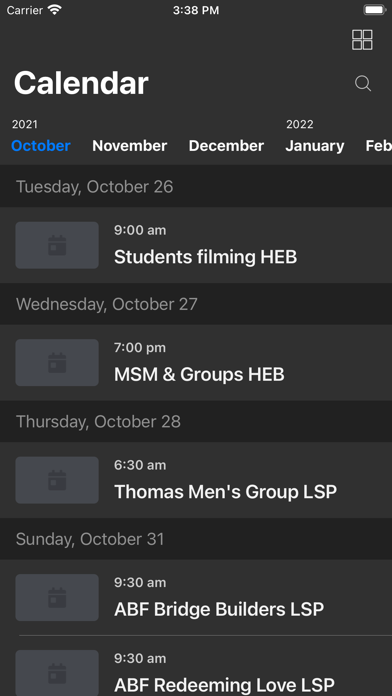This screenshot has height=696, width=392.
Task: Switch to the December tab
Action: (x=226, y=146)
